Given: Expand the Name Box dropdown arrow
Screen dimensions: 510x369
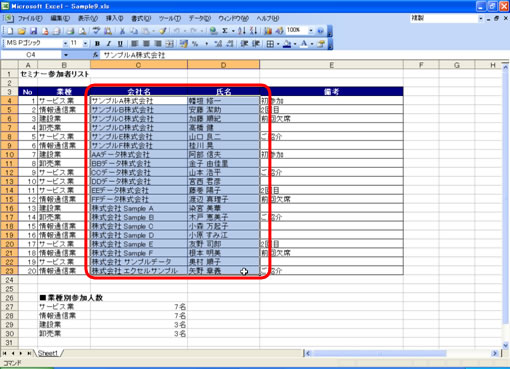Looking at the screenshot, I should coord(66,55).
